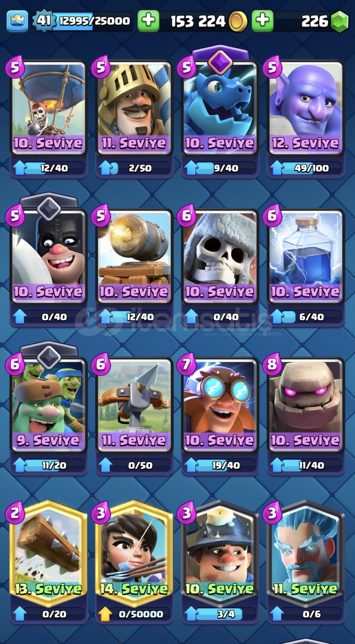Open the Bowler card at level 12

click(306, 109)
